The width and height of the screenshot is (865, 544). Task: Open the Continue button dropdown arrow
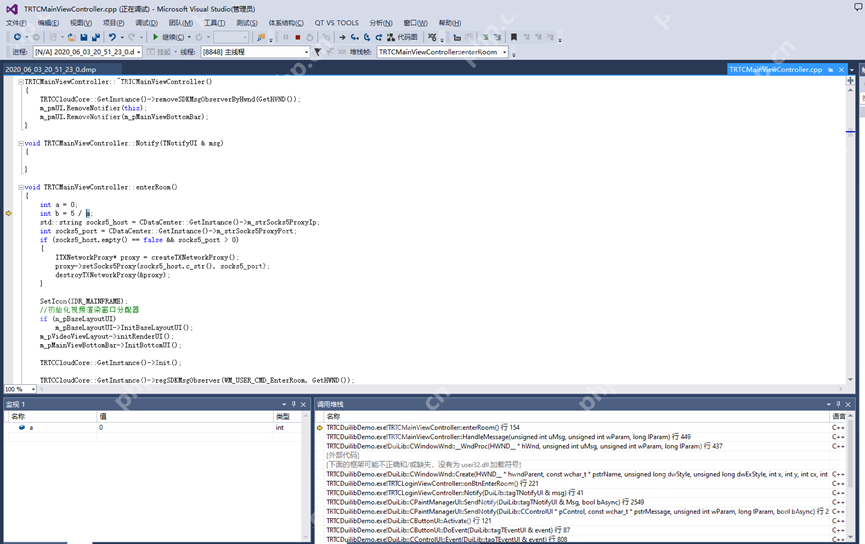189,37
